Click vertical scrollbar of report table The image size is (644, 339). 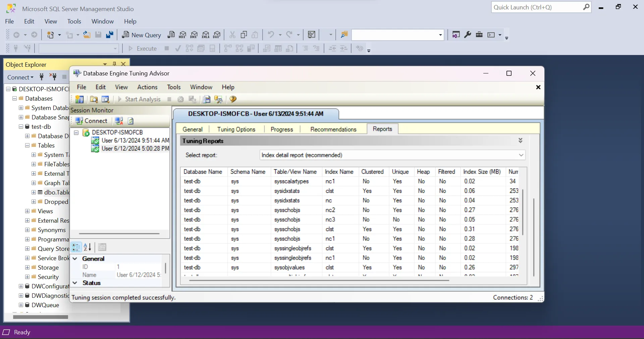coord(523,212)
